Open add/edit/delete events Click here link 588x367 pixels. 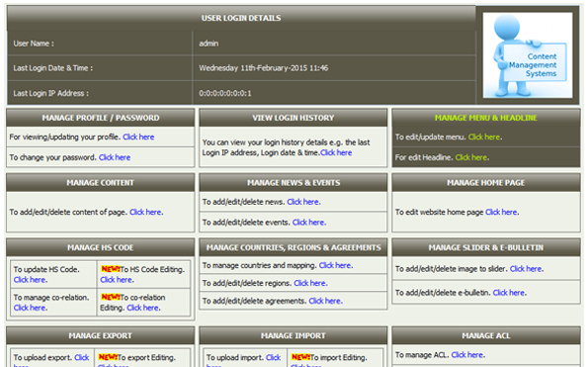tap(308, 223)
